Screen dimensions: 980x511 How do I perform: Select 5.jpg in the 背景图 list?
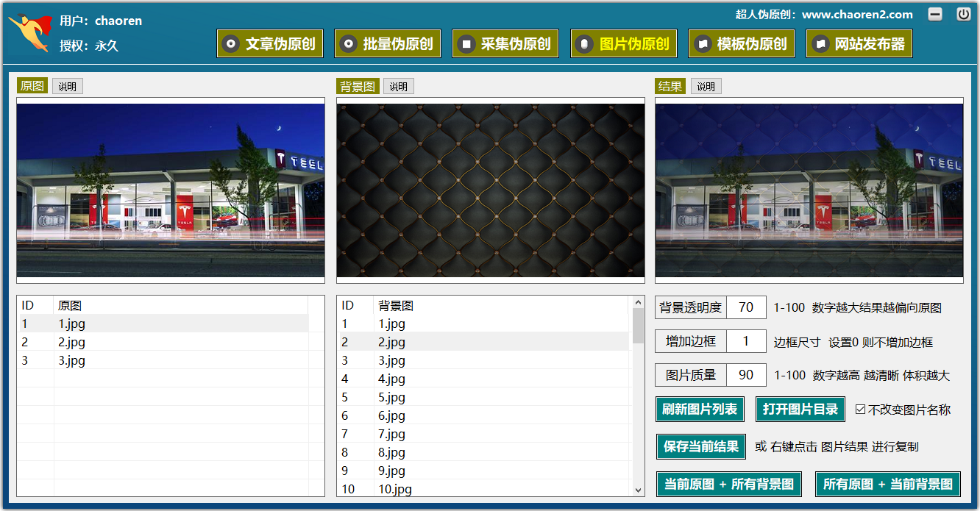[x=483, y=397]
